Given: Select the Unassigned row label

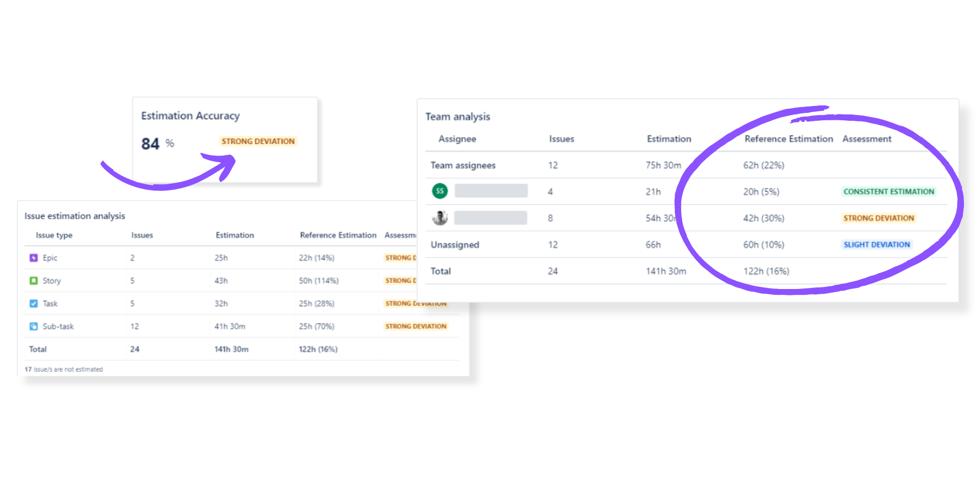Looking at the screenshot, I should click(455, 245).
